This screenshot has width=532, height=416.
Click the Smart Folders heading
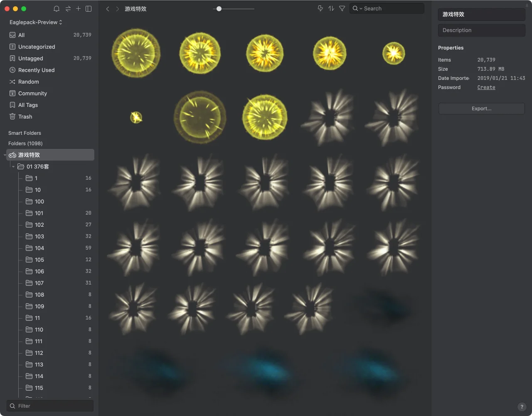[25, 133]
